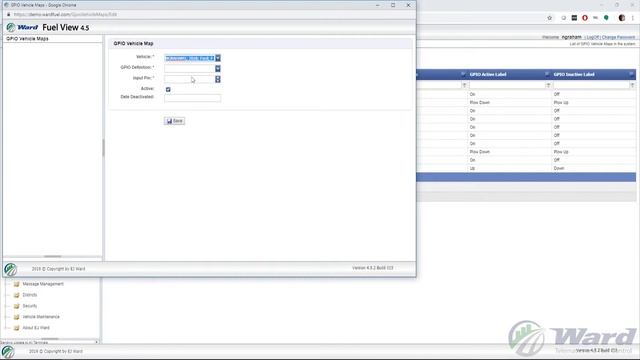Viewport: 640px width, 360px height.
Task: Click the Input Pin text field
Action: tap(190, 79)
